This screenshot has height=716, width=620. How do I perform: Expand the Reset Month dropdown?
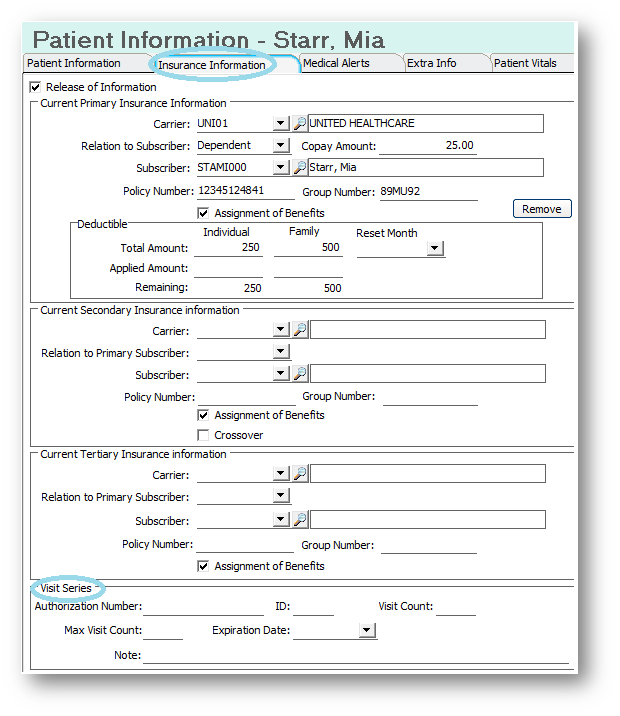tap(435, 248)
